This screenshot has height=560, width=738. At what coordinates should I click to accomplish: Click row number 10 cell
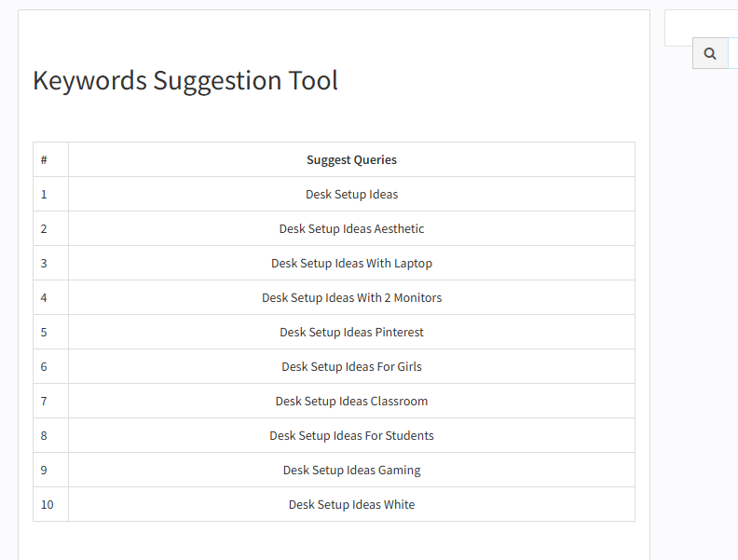pos(51,504)
